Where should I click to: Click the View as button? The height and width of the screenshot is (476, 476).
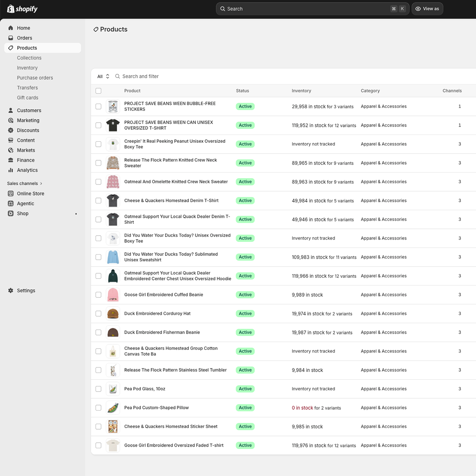(x=427, y=9)
